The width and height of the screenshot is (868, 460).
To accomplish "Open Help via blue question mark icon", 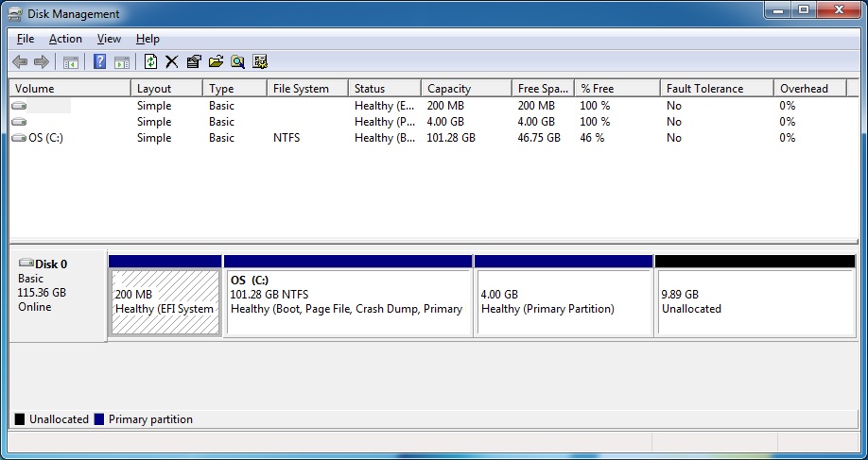I will pyautogui.click(x=99, y=61).
